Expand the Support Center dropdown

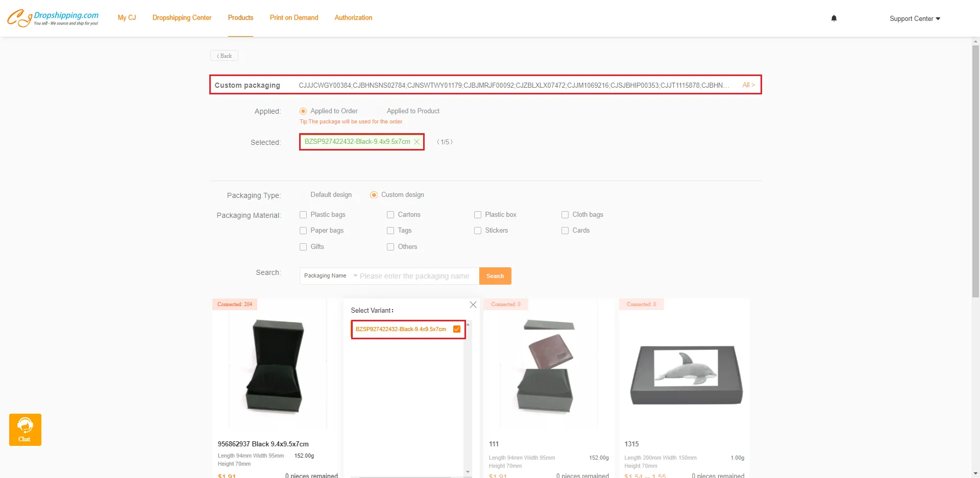[915, 19]
